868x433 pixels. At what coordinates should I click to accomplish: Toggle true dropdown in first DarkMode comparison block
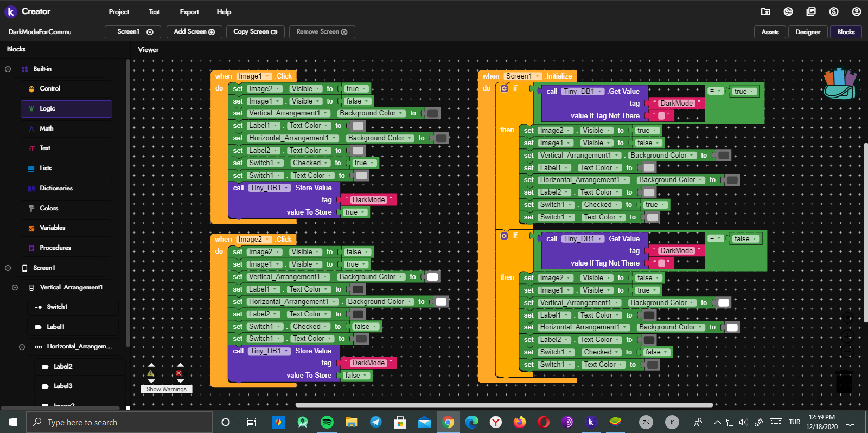tap(744, 92)
